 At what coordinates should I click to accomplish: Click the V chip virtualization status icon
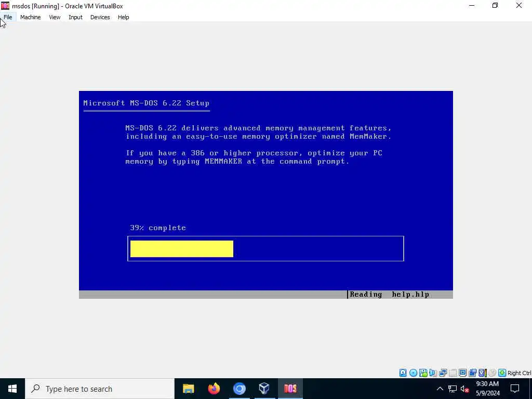click(483, 373)
